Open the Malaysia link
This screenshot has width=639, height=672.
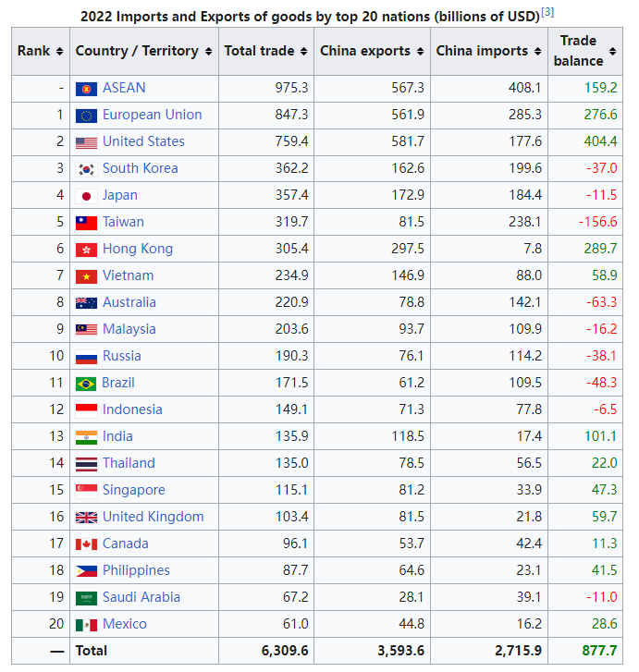tap(129, 329)
